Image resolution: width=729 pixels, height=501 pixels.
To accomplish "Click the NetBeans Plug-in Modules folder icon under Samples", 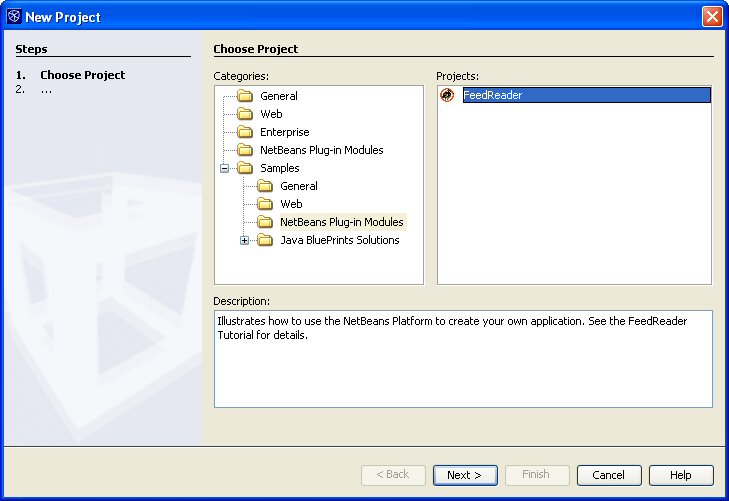I will click(x=265, y=222).
